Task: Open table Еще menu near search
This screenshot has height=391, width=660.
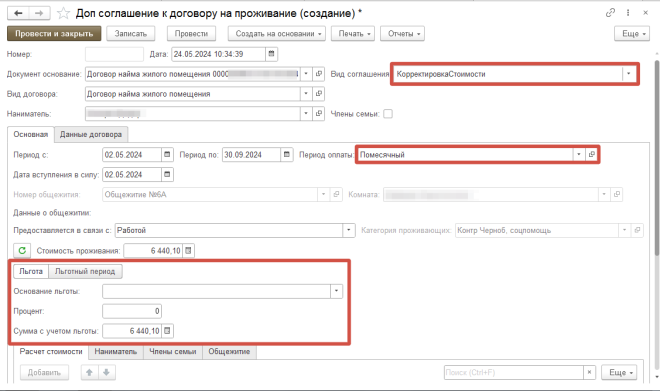Action: pyautogui.click(x=619, y=372)
